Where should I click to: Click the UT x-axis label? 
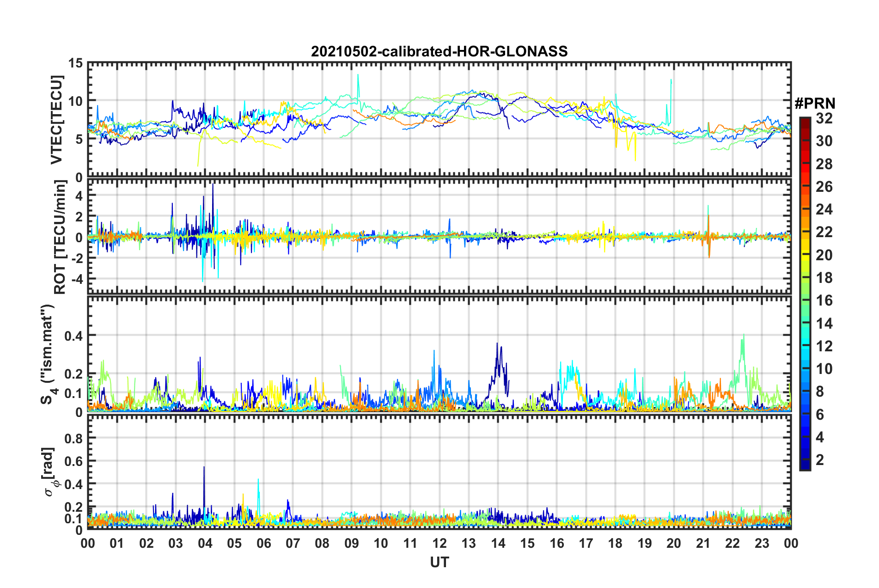click(439, 562)
